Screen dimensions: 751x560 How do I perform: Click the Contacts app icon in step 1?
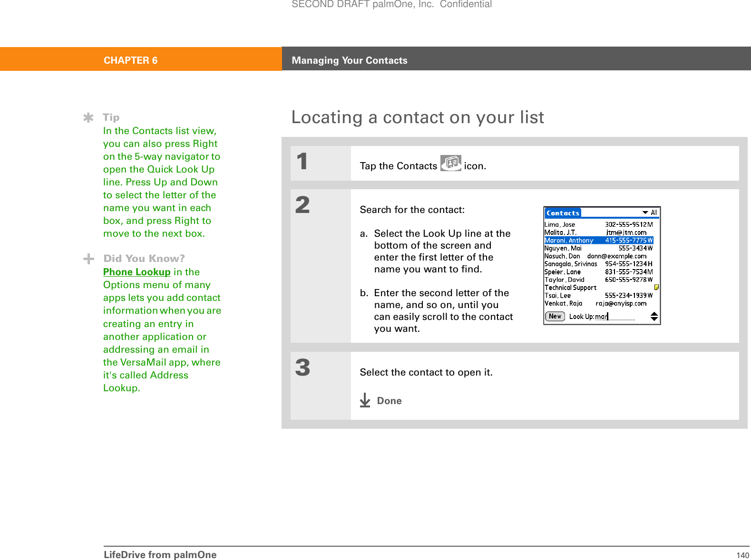coord(450,163)
